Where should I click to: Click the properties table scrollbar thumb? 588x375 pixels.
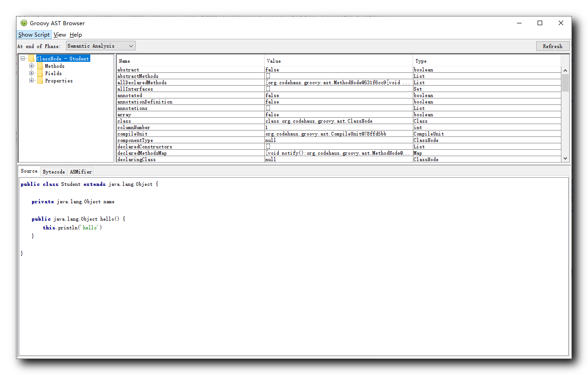(x=565, y=83)
